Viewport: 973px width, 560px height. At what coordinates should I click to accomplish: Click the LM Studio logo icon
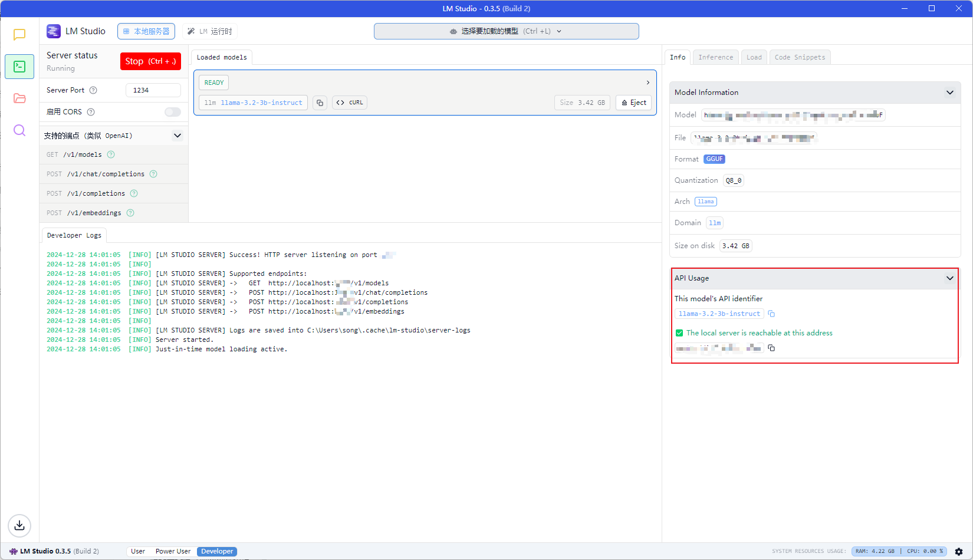click(54, 31)
